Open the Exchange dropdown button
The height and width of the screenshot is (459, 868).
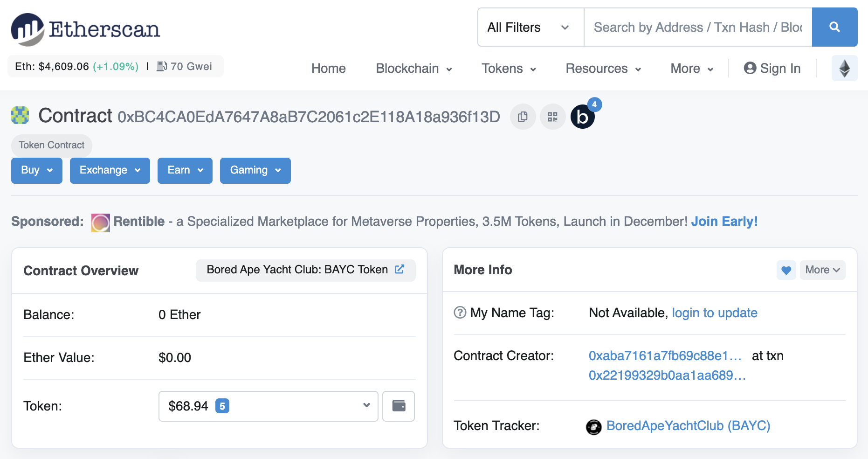[x=110, y=170]
